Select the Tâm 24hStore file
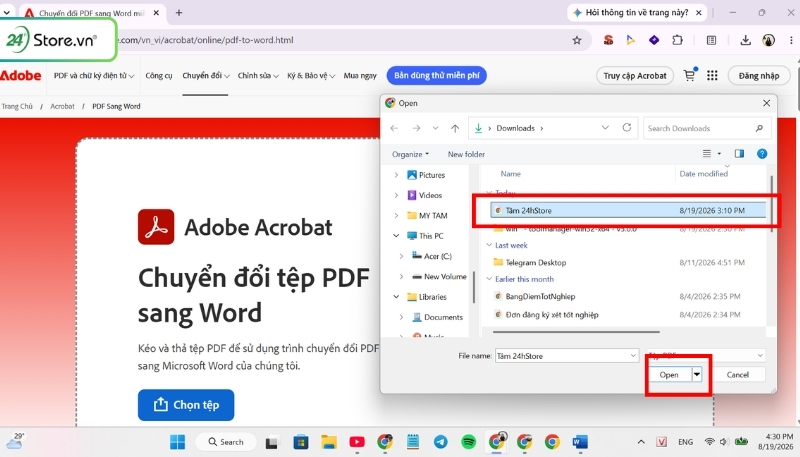 pos(628,210)
